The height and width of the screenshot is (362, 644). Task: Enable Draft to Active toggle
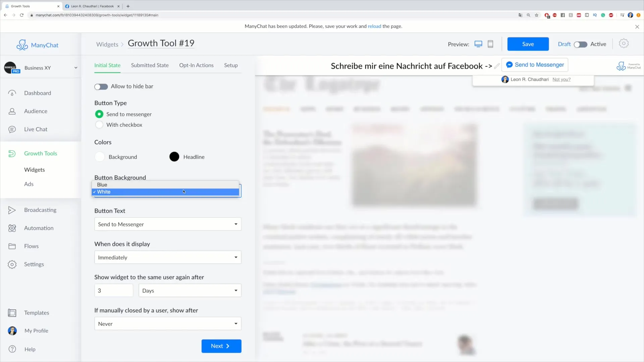pyautogui.click(x=581, y=44)
